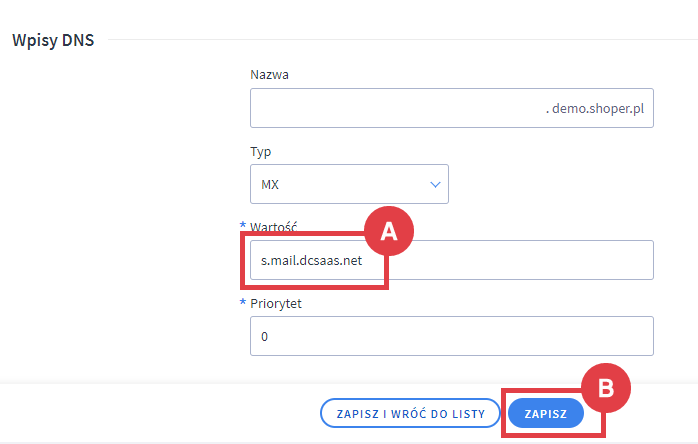Click the Wartość field label
This screenshot has height=444, width=698.
click(x=275, y=227)
